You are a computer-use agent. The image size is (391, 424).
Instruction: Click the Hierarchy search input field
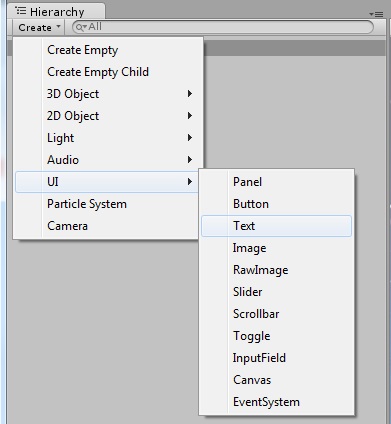click(223, 27)
